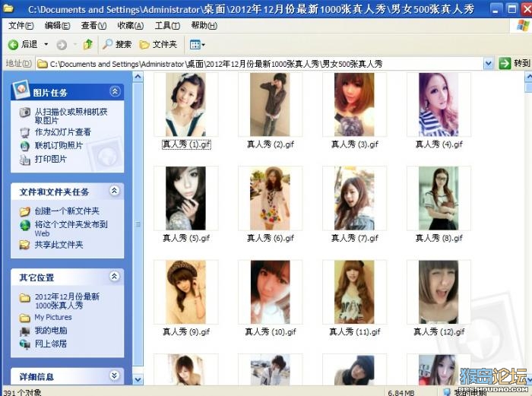Select thumbnail 真人秀 (6).gif
This screenshot has height=396, width=532.
coord(270,198)
